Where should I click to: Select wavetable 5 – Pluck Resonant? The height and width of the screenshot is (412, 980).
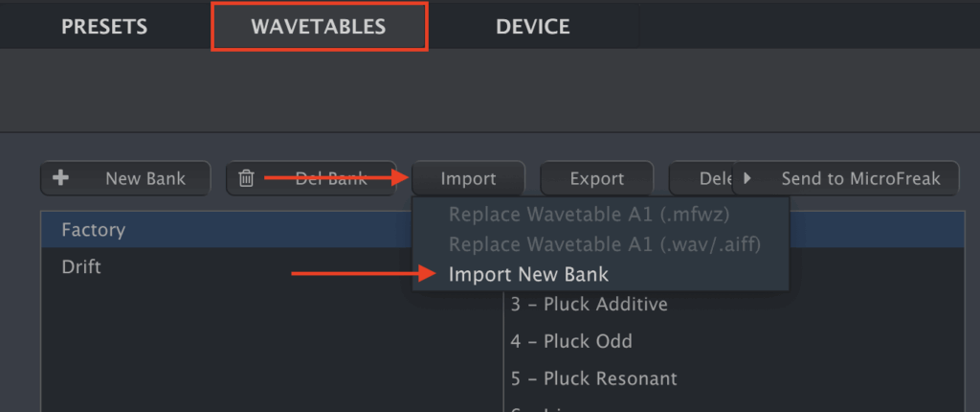tap(593, 378)
